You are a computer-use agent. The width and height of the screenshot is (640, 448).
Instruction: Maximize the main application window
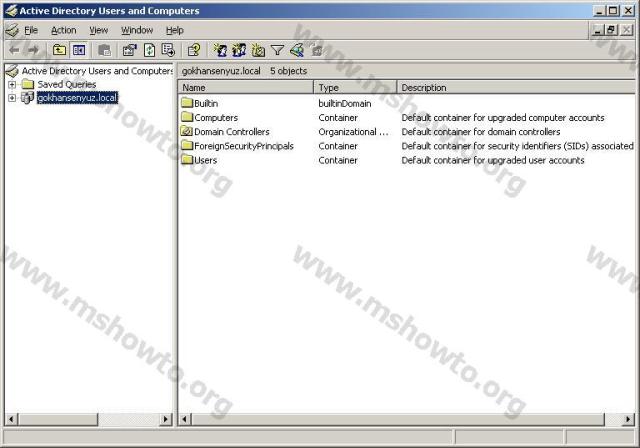click(x=613, y=11)
